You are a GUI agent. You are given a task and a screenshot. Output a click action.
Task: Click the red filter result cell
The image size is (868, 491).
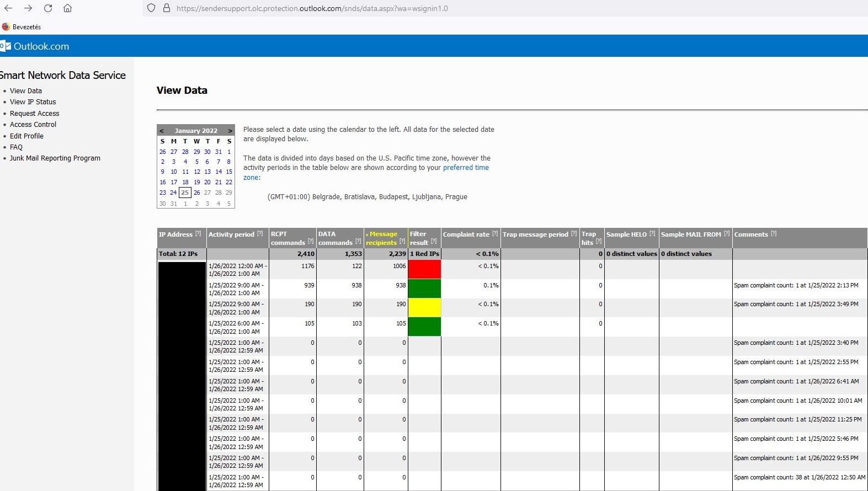pyautogui.click(x=424, y=269)
